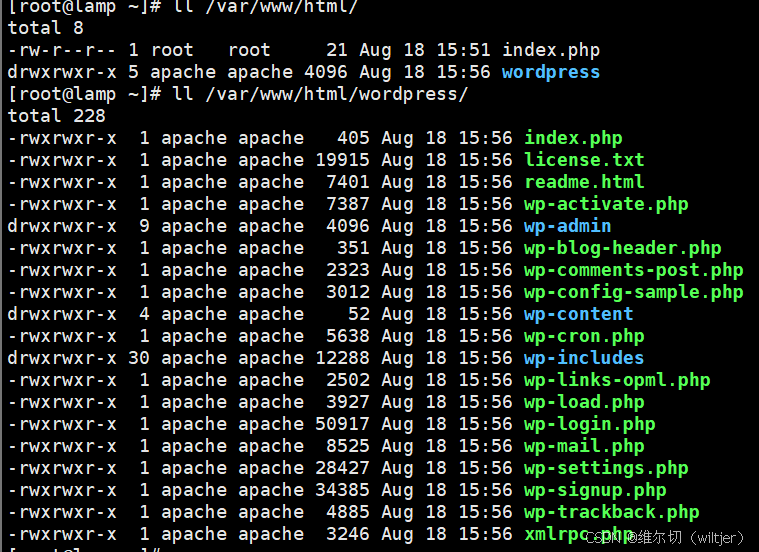Click the link count 30 of wp-includes

coord(139,358)
